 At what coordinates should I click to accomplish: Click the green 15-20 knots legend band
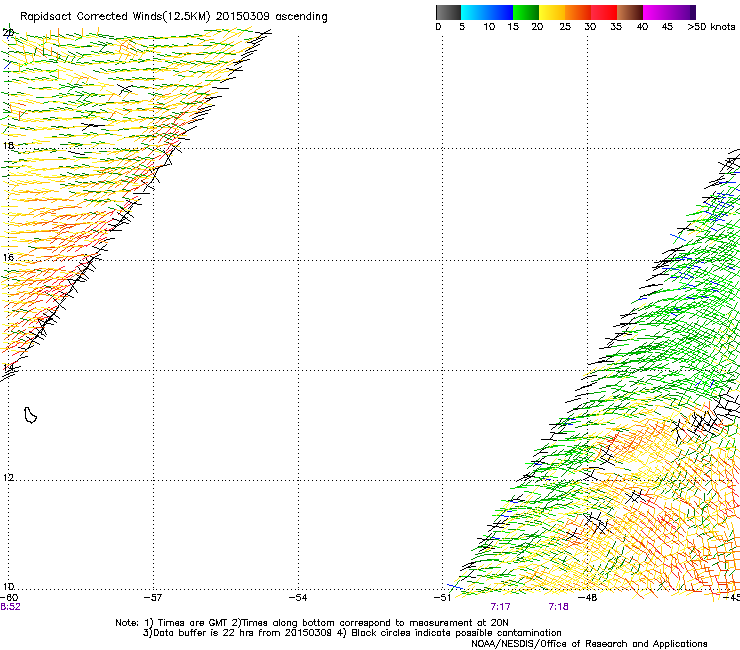[x=526, y=12]
